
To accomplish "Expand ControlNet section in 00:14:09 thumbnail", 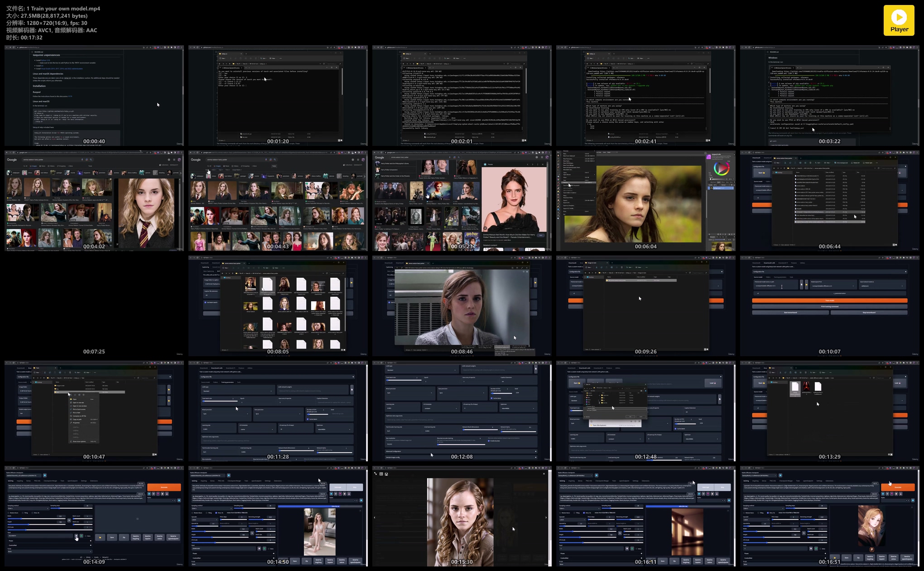I will point(50,545).
